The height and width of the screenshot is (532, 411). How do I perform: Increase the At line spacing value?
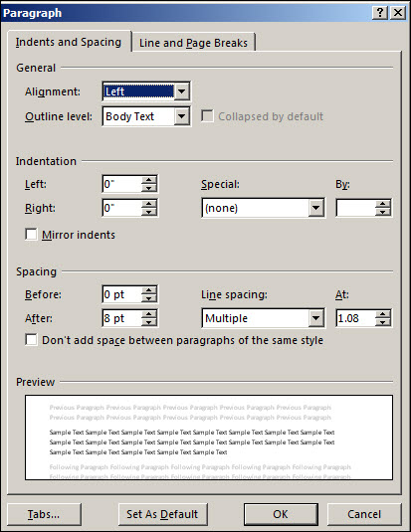click(383, 314)
